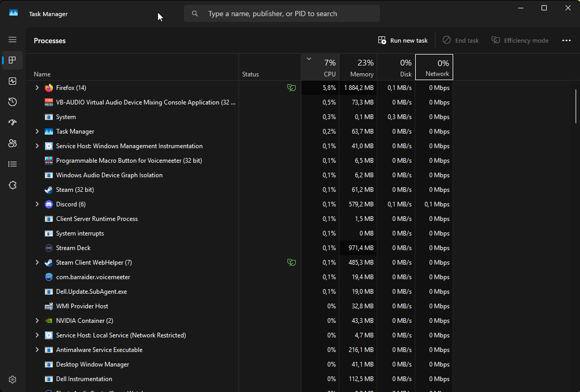Click the Processes page heading

(x=49, y=41)
